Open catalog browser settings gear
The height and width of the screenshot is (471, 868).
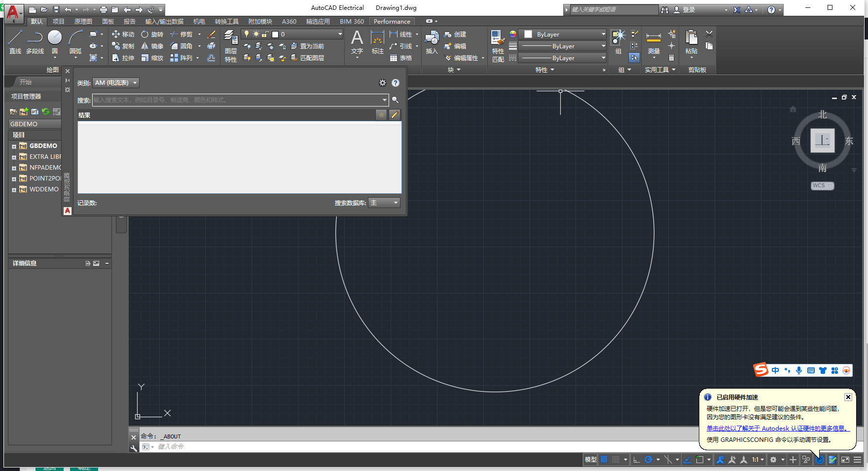(382, 83)
